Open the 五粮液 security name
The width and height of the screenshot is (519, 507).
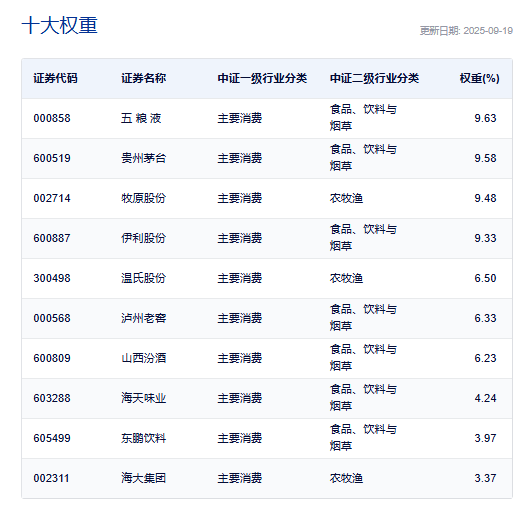(141, 118)
